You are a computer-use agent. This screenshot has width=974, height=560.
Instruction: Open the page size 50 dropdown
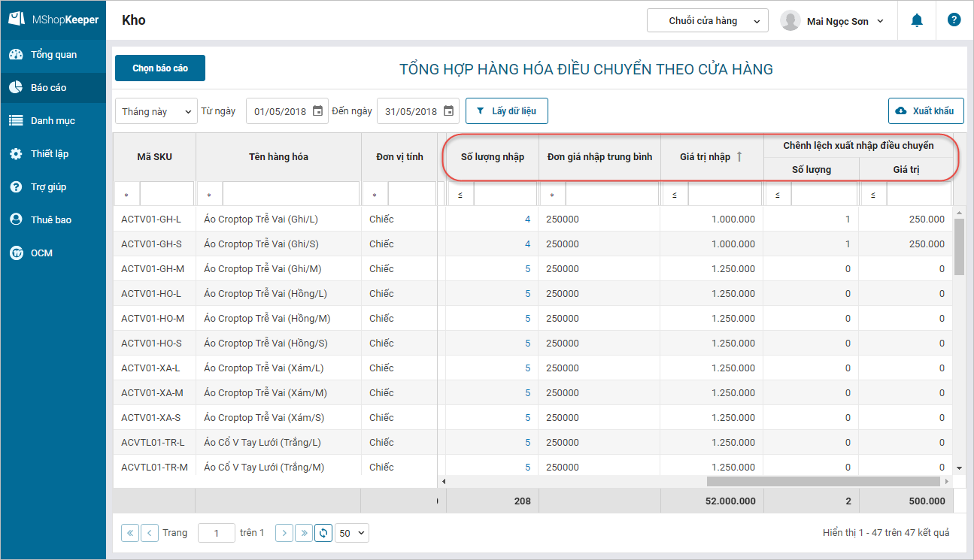[352, 533]
